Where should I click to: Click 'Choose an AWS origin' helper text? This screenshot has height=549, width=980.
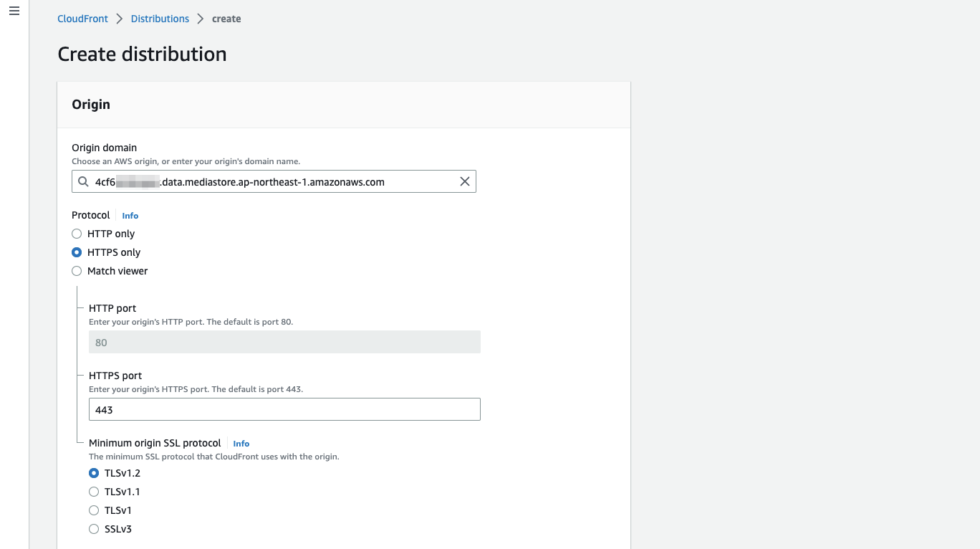coord(186,161)
